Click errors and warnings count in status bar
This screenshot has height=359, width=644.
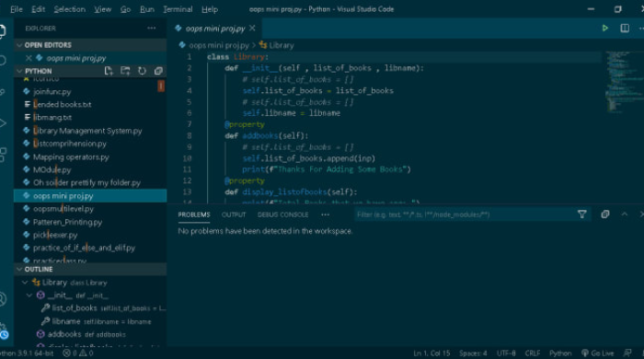coord(78,353)
